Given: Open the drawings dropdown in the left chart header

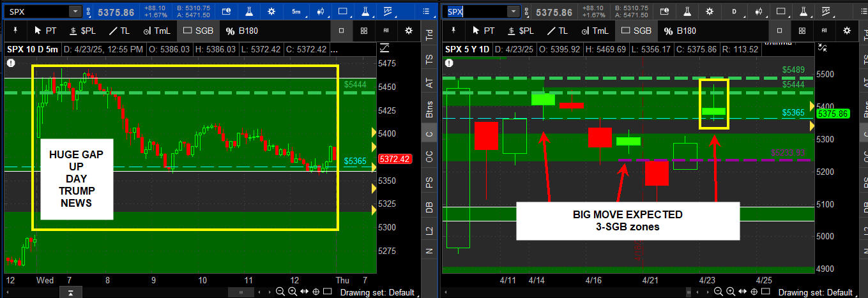Looking at the screenshot, I should pos(389,11).
